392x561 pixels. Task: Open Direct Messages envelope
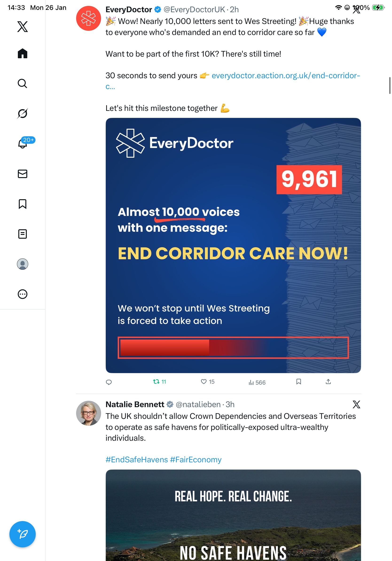(23, 174)
